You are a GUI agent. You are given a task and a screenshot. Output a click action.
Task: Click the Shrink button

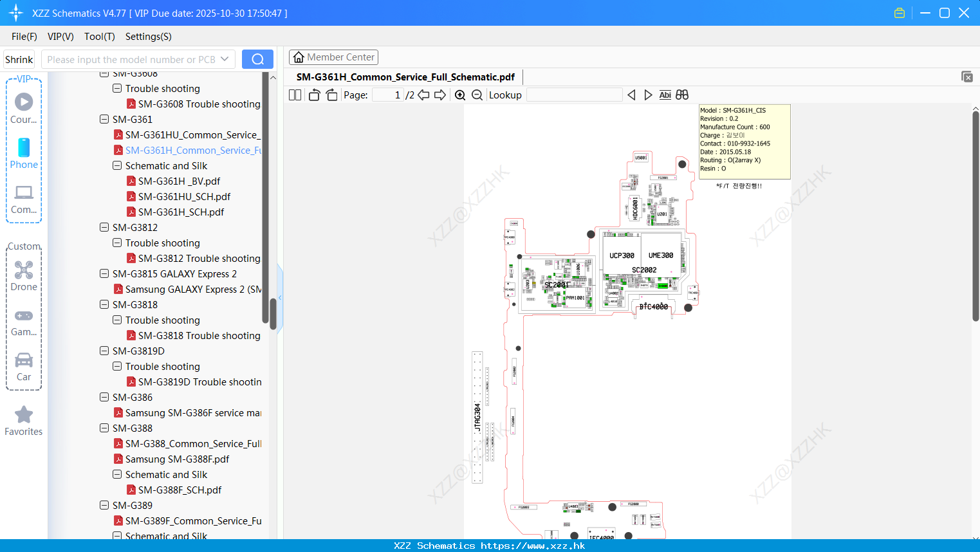19,59
